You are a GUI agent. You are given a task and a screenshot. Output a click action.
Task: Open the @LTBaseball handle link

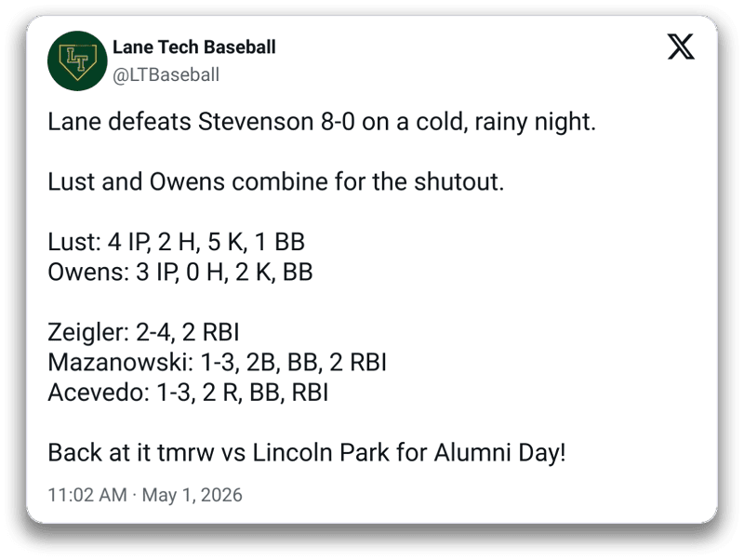click(166, 74)
